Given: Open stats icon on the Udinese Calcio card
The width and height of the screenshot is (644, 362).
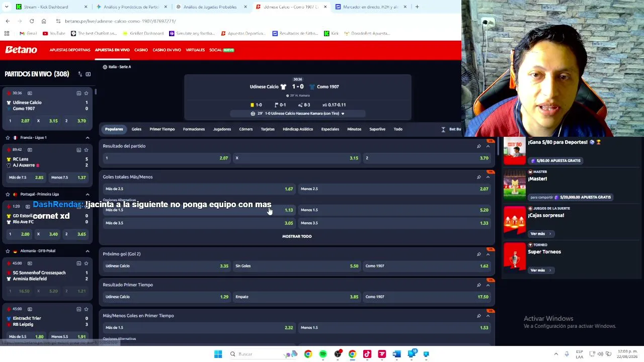Looking at the screenshot, I should (x=78, y=93).
